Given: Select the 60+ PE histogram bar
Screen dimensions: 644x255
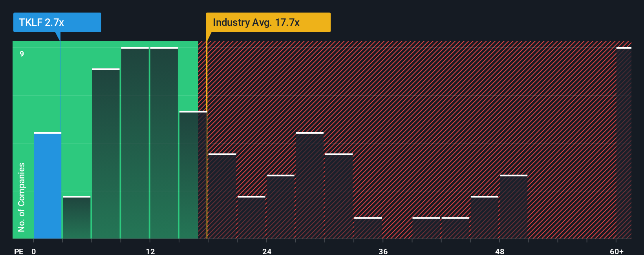Looking at the screenshot, I should coord(624,143).
